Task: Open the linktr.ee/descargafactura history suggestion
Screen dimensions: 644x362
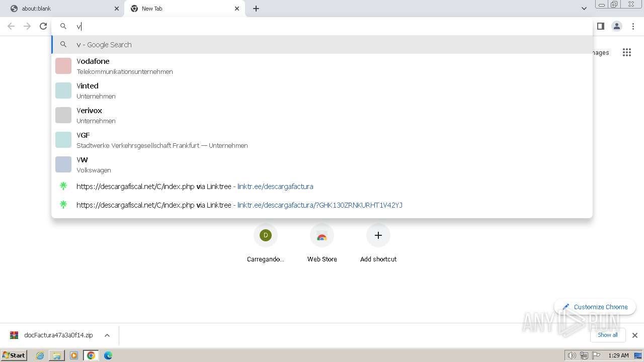Action: click(x=322, y=186)
